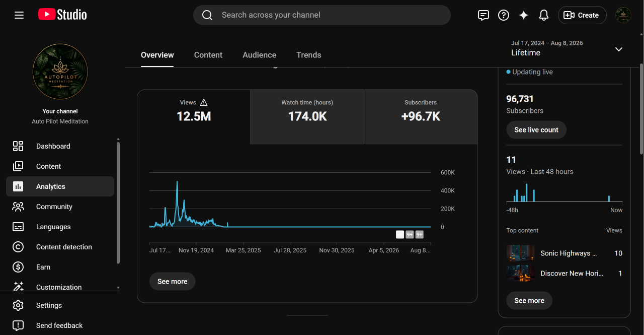644x335 pixels.
Task: Select the Views metric card
Action: (194, 117)
